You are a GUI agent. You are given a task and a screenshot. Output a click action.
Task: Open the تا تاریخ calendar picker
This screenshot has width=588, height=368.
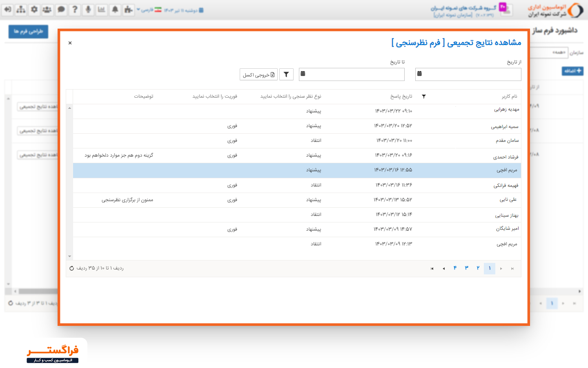pos(303,74)
